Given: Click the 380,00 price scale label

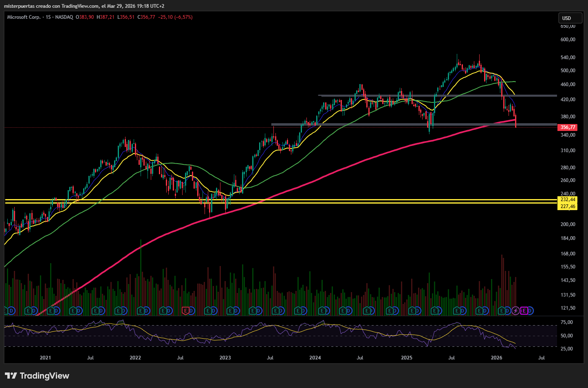Looking at the screenshot, I should [568, 117].
